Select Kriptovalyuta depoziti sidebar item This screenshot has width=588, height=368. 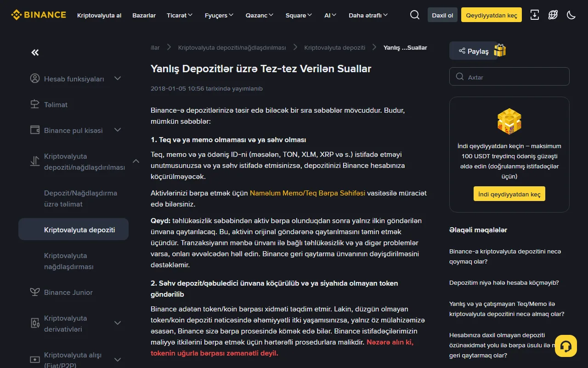tap(73, 229)
